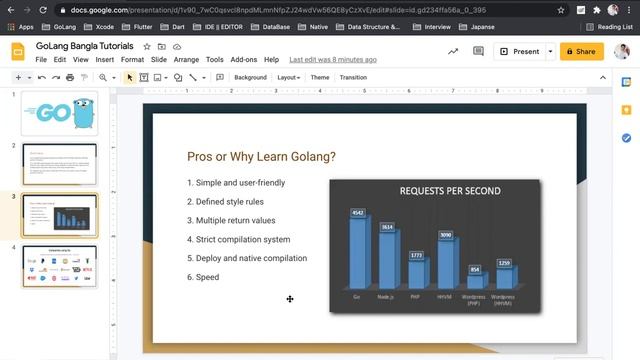Select slide 2 thumbnail
This screenshot has width=640, height=360.
pos(60,164)
